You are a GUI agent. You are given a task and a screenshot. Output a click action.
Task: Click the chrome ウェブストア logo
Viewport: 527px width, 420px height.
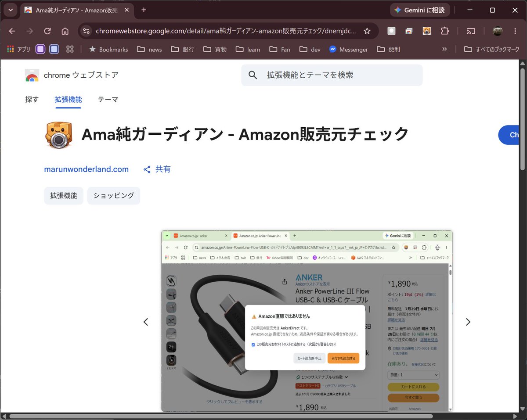[x=72, y=75]
